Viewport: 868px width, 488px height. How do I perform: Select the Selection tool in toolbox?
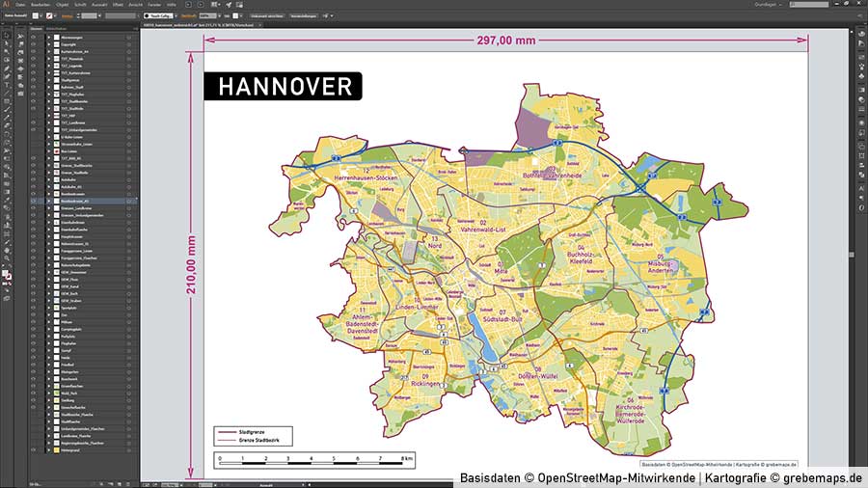click(7, 34)
